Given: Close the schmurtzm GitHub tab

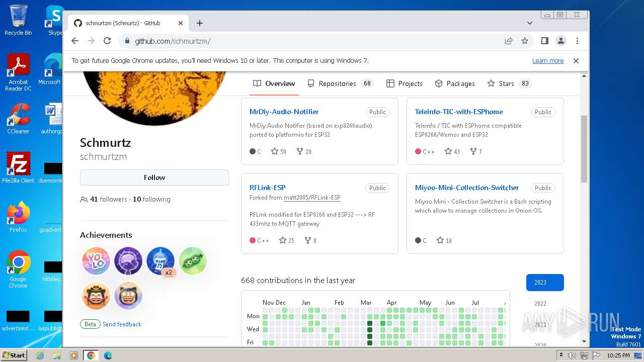Looking at the screenshot, I should (x=181, y=23).
